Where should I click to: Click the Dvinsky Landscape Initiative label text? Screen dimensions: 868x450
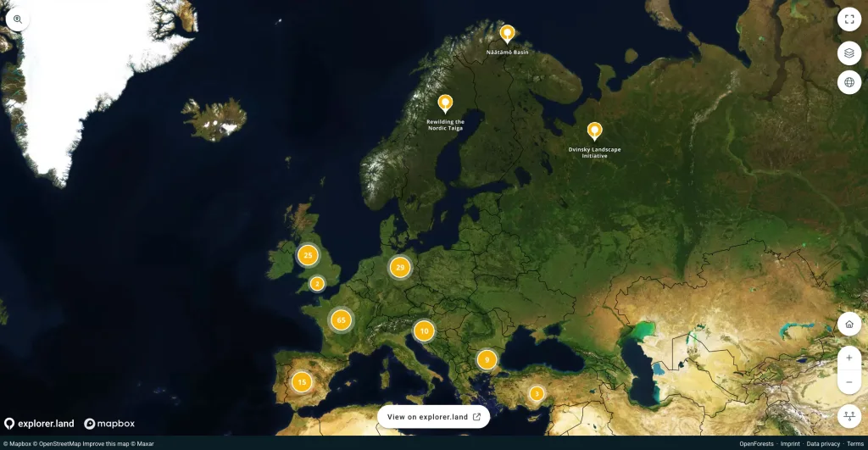point(594,153)
